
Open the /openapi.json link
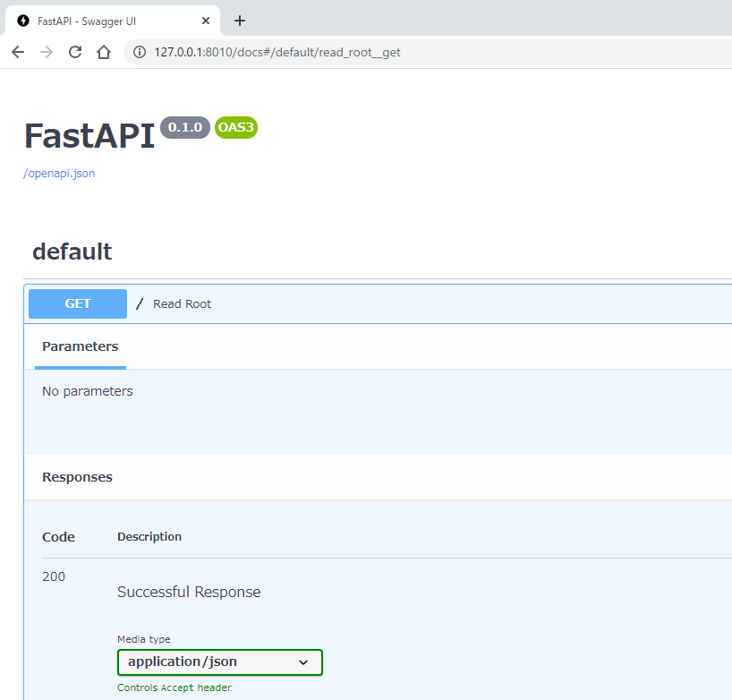(x=59, y=174)
